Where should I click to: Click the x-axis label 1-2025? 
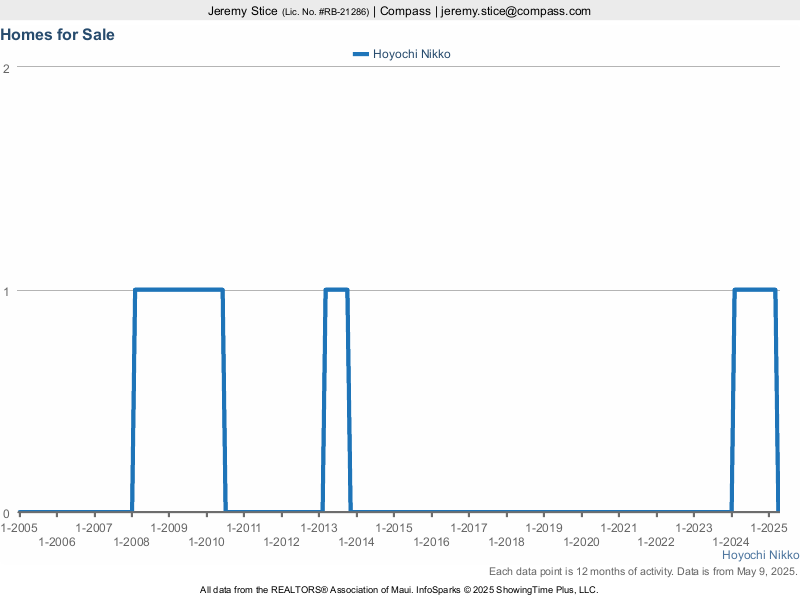769,528
